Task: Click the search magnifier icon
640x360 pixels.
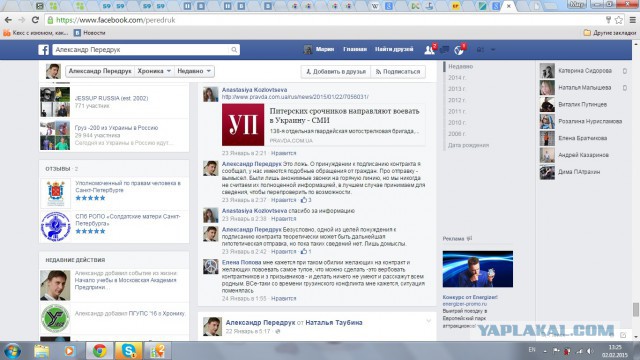Action: (234, 50)
